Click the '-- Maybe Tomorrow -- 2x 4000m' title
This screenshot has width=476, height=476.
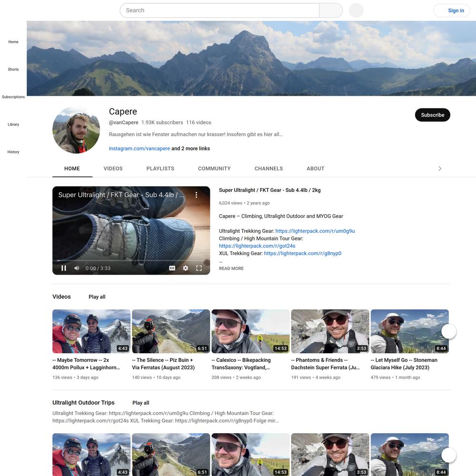pyautogui.click(x=86, y=364)
